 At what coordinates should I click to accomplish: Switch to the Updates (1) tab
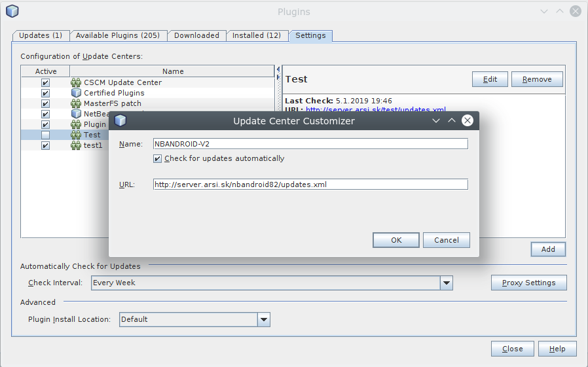pyautogui.click(x=41, y=35)
